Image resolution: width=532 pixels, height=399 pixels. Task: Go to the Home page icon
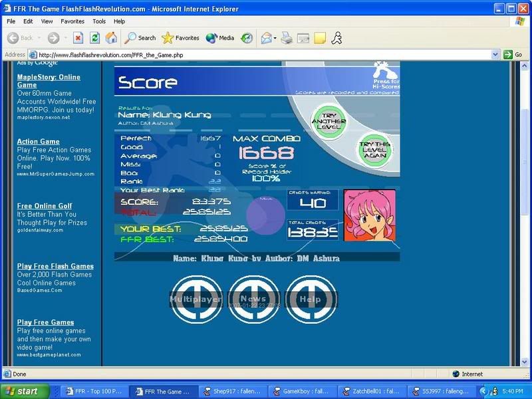coord(111,38)
